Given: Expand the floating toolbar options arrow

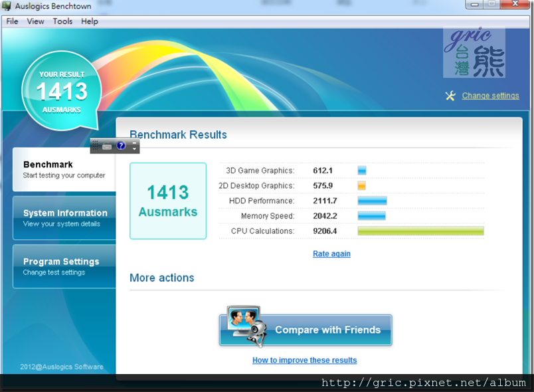Looking at the screenshot, I should (135, 149).
